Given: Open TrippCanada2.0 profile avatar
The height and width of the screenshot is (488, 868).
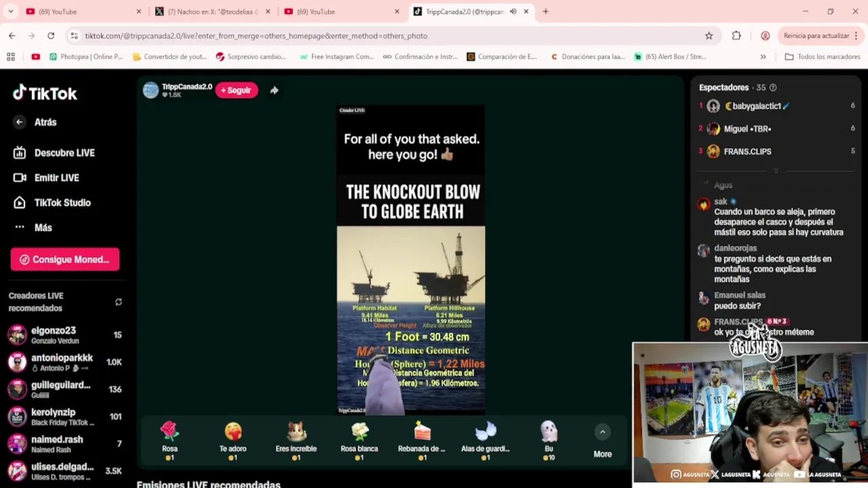Looking at the screenshot, I should tap(151, 90).
